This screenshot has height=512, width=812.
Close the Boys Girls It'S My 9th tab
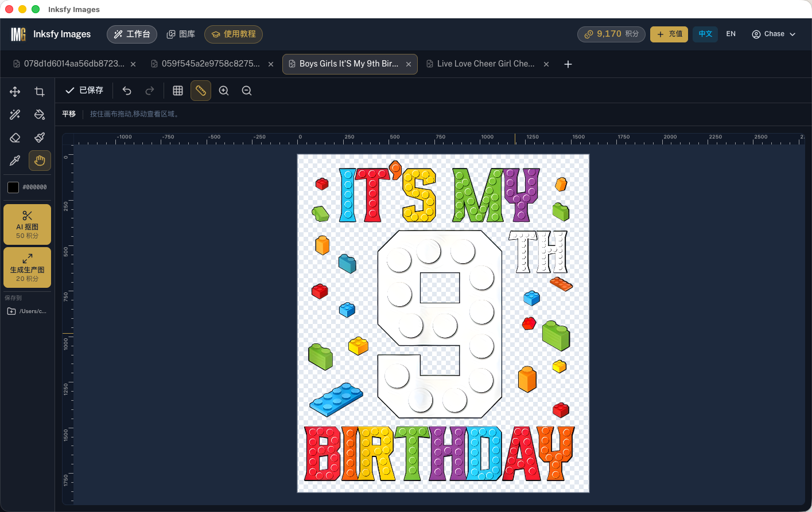tap(409, 64)
